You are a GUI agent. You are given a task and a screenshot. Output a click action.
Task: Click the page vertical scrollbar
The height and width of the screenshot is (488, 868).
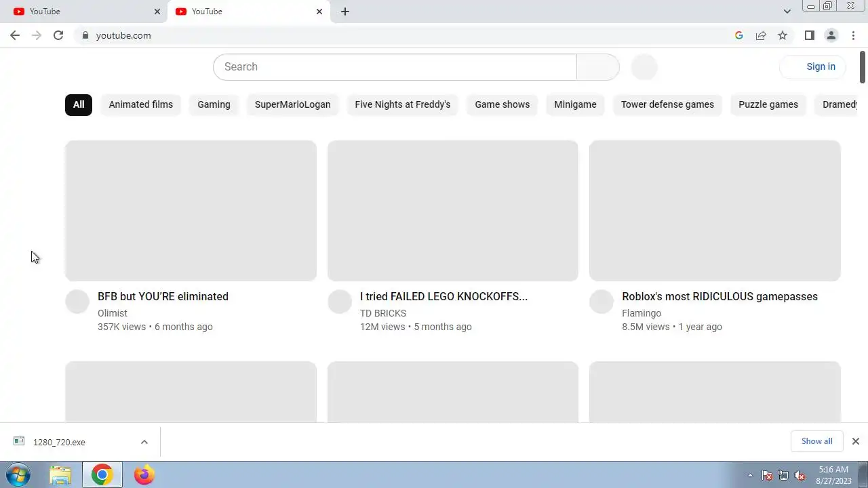(x=863, y=66)
